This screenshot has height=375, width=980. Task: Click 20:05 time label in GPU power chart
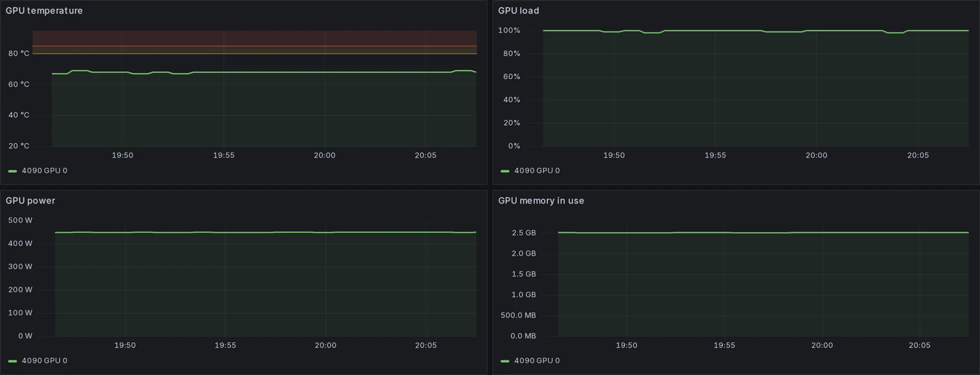426,346
